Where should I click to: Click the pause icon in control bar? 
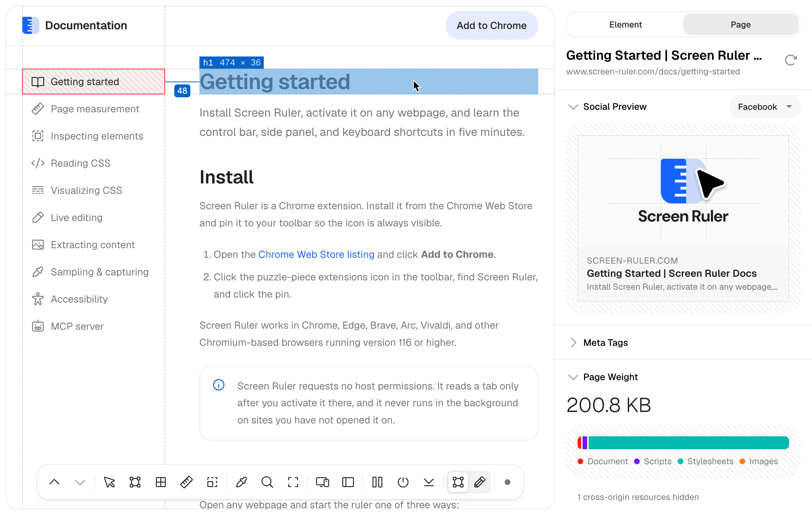pos(377,482)
